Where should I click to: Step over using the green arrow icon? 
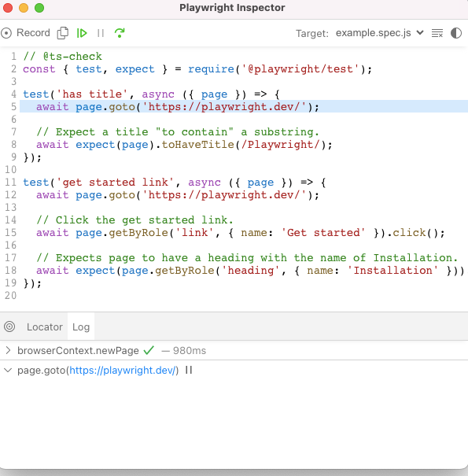click(120, 33)
